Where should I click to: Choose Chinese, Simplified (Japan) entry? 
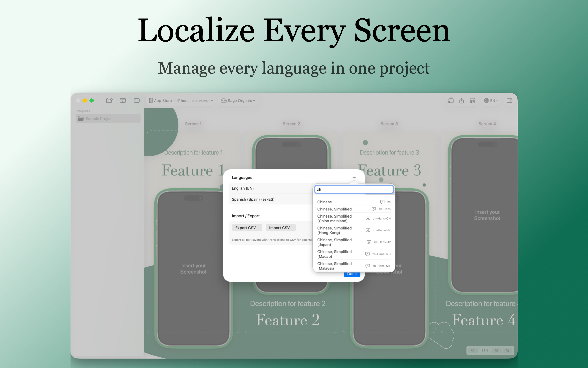(x=354, y=242)
